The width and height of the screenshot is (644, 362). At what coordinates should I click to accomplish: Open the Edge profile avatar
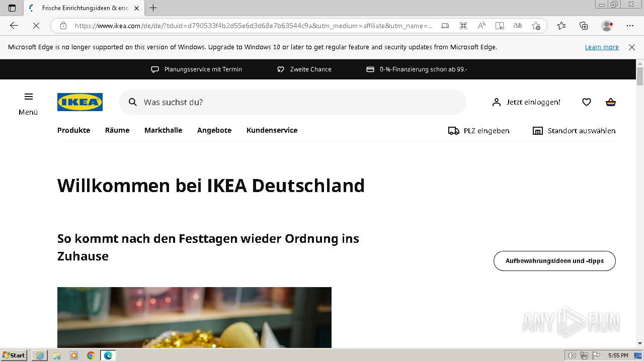tap(607, 26)
